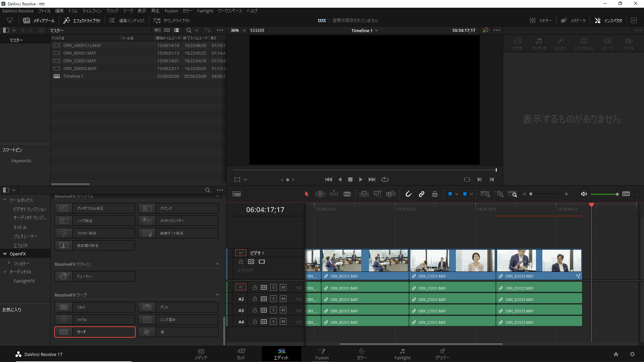Open the 編集インデックス panel
This screenshot has width=644, height=362.
tap(127, 20)
